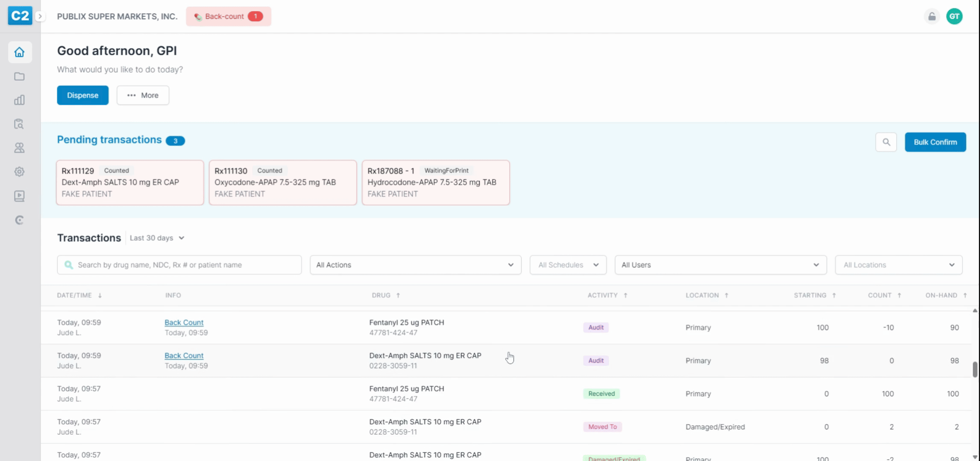Sort by COUNT column header
The width and height of the screenshot is (980, 461).
tap(884, 295)
